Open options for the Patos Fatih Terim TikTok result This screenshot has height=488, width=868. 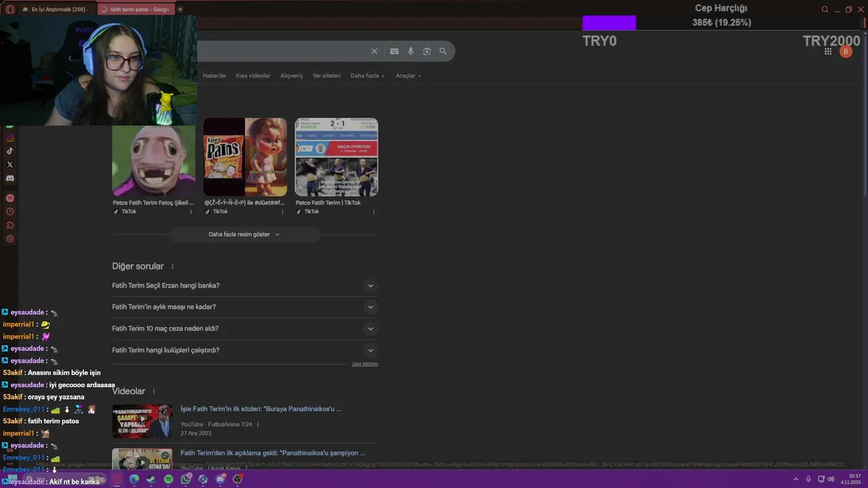(x=374, y=211)
